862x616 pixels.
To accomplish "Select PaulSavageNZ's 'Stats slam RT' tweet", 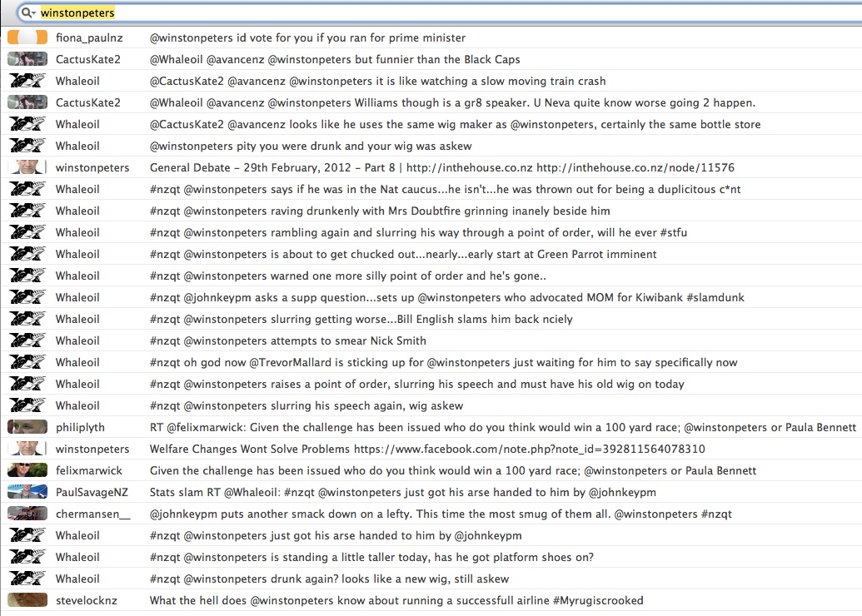I will click(403, 492).
